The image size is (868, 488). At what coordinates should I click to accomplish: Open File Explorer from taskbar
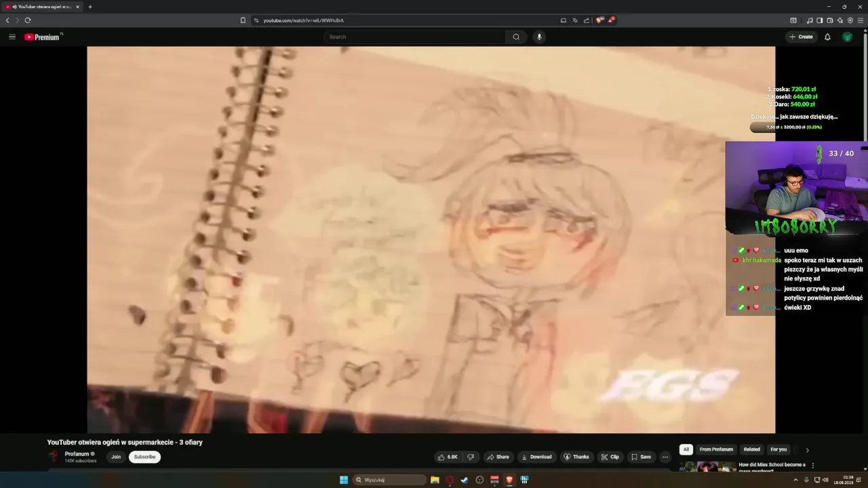[x=435, y=480]
